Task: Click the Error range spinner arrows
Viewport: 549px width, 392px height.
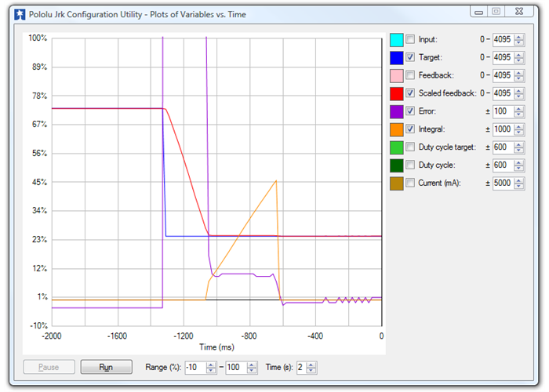Action: (518, 111)
